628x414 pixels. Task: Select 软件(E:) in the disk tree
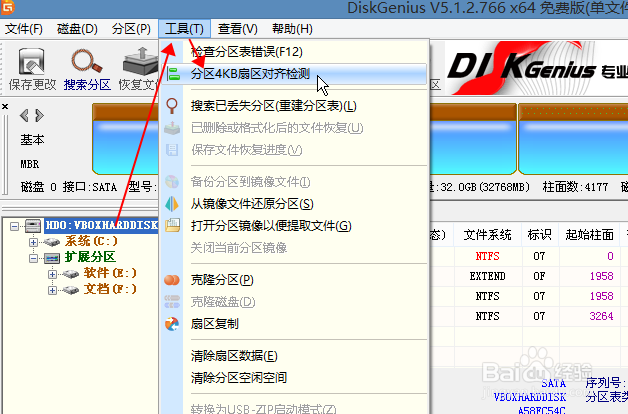[110, 273]
